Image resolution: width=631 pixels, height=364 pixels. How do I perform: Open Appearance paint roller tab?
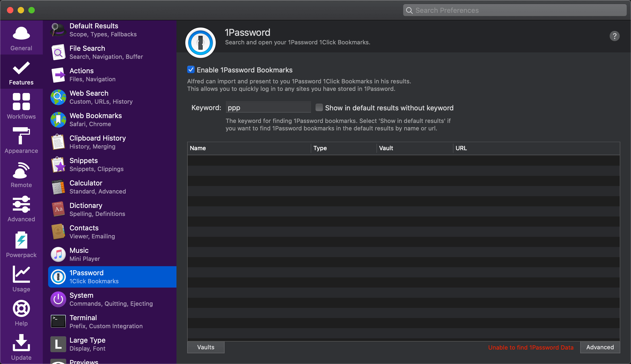[x=21, y=141]
